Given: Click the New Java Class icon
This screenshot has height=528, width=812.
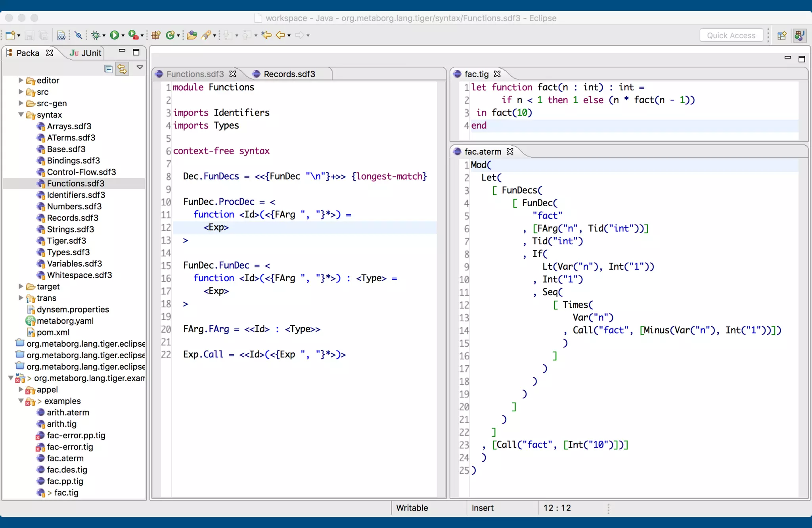Looking at the screenshot, I should (x=170, y=35).
